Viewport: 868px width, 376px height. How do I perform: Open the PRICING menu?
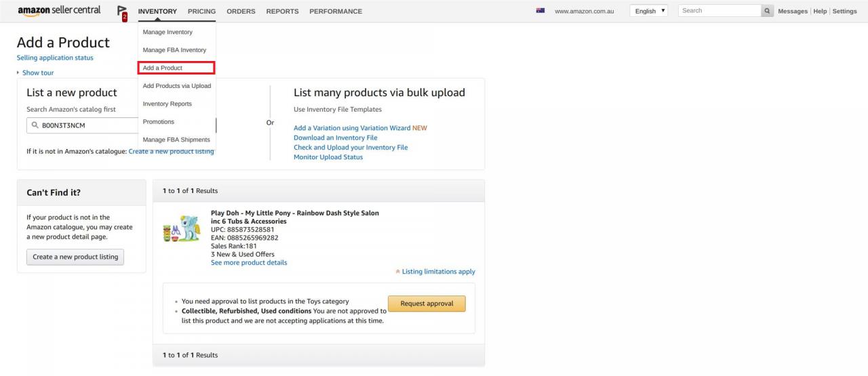pos(201,11)
